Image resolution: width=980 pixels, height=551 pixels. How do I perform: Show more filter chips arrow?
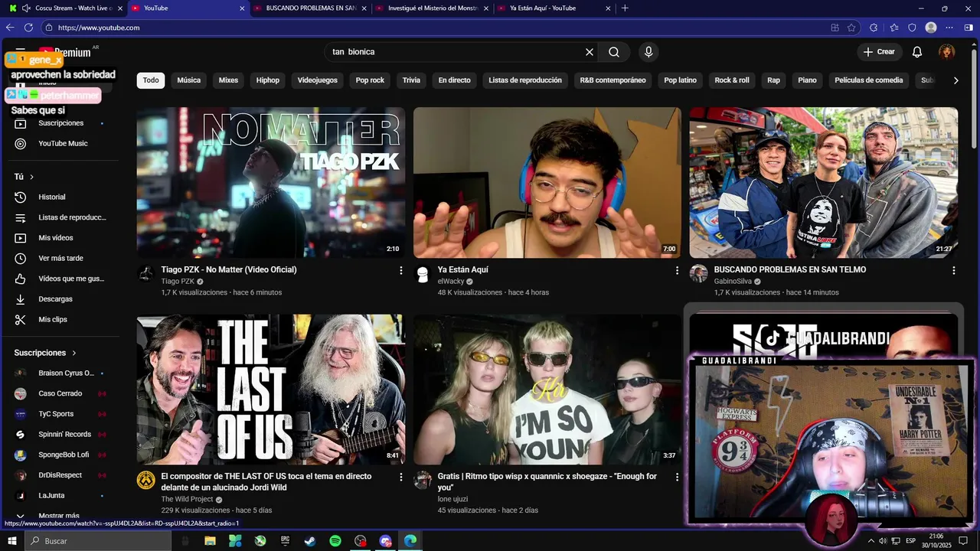coord(955,80)
